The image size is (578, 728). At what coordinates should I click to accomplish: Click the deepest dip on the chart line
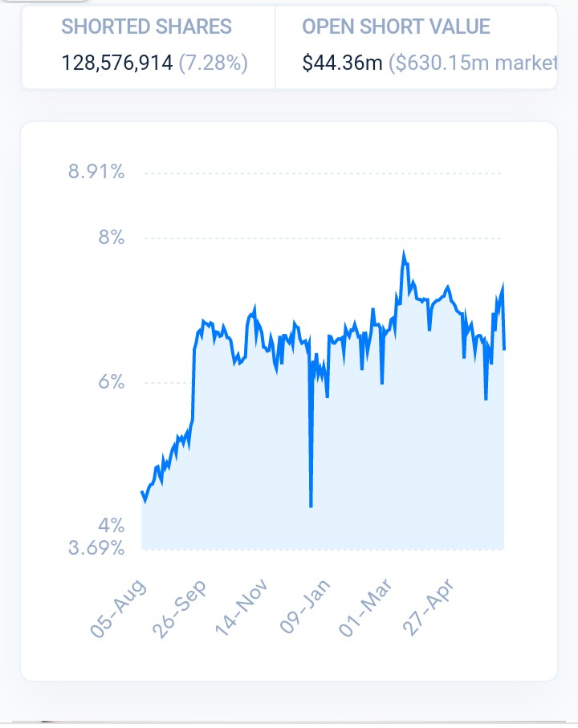point(311,506)
